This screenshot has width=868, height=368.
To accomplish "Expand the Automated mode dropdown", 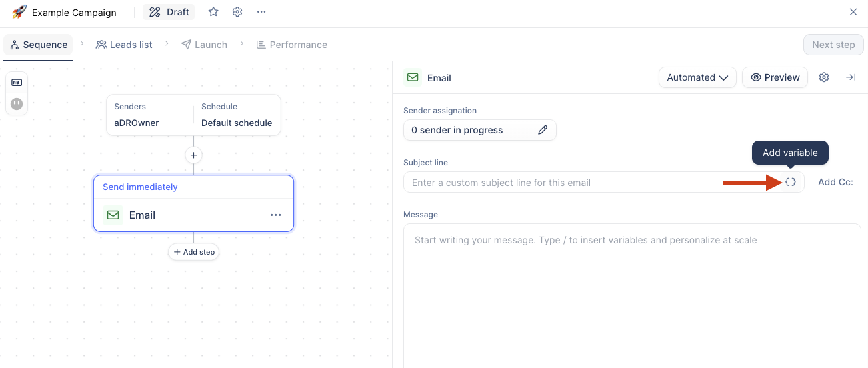I will click(697, 77).
